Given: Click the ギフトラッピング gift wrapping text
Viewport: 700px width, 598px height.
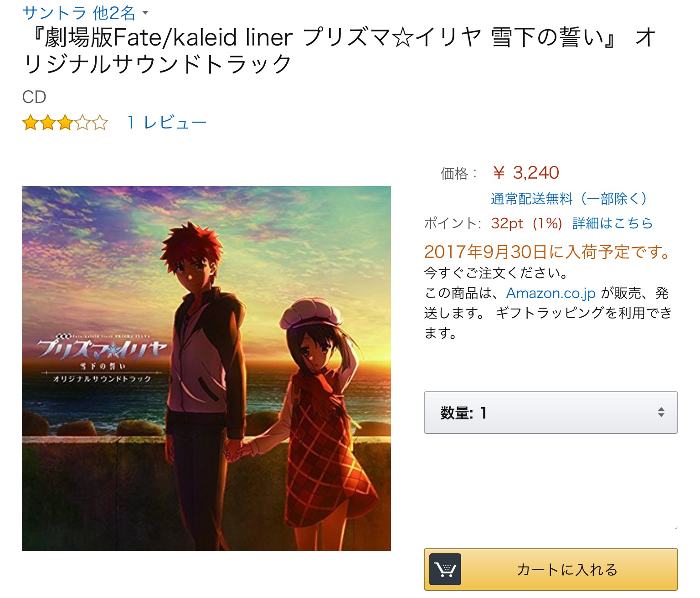Looking at the screenshot, I should pyautogui.click(x=550, y=313).
